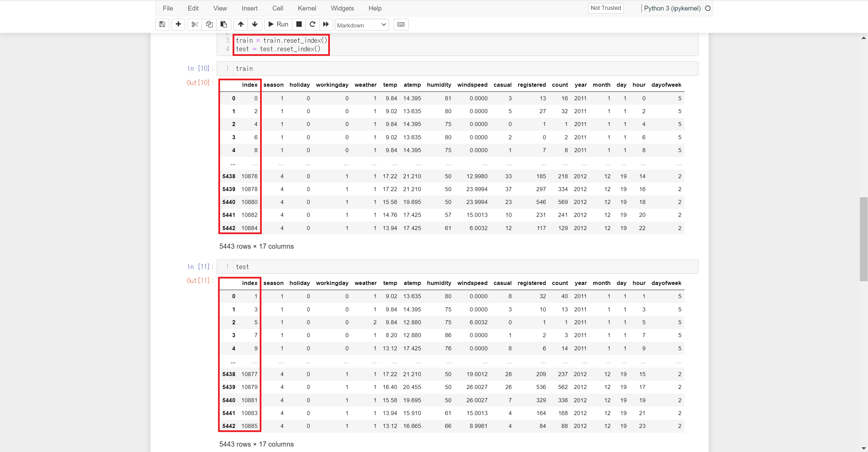Image resolution: width=868 pixels, height=452 pixels.
Task: Cut selected cells with scissors icon
Action: pos(195,24)
